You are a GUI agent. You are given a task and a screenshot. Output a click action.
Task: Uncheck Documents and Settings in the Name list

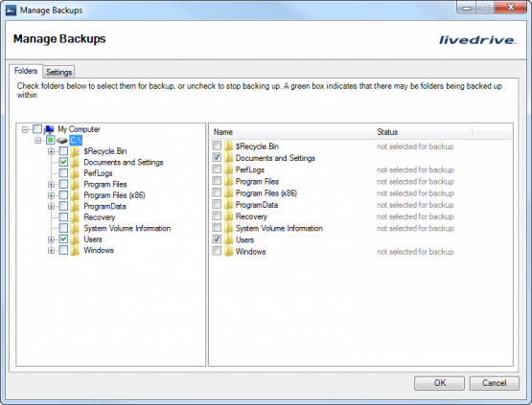(217, 157)
